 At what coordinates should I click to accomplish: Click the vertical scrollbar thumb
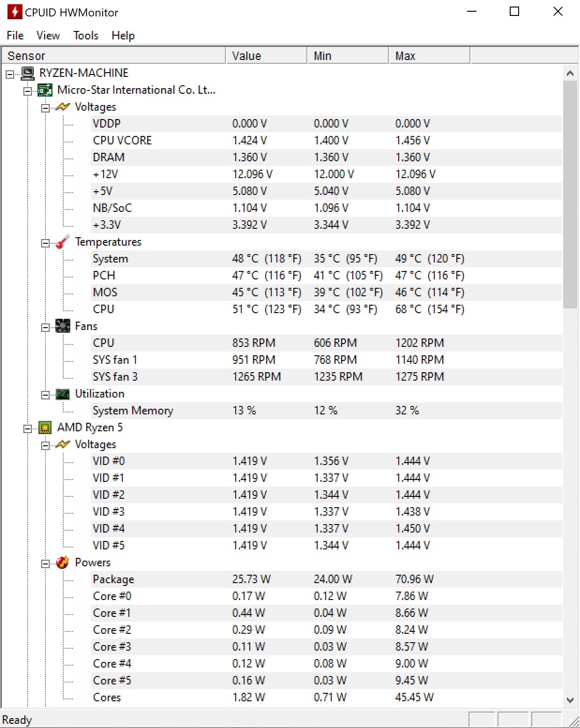pyautogui.click(x=570, y=195)
